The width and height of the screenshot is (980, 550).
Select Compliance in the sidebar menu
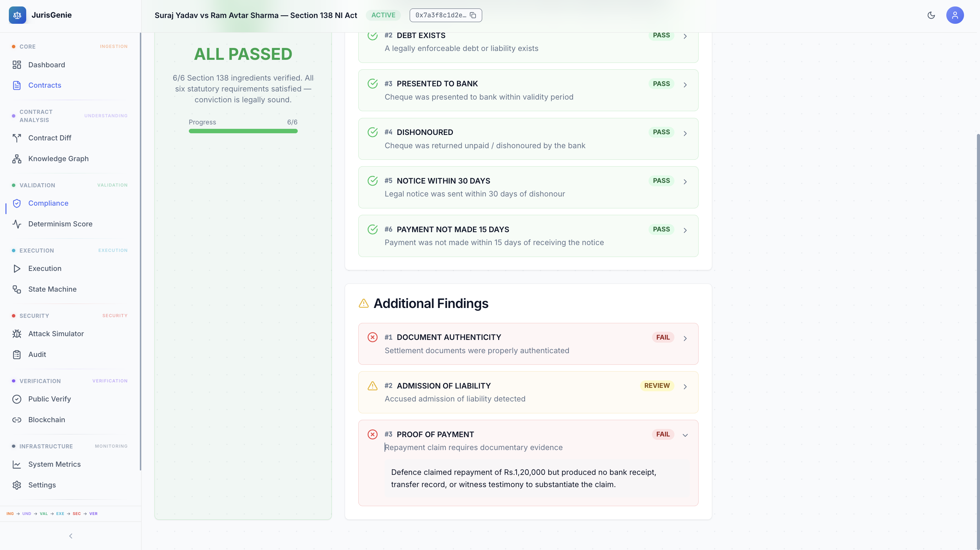point(48,203)
